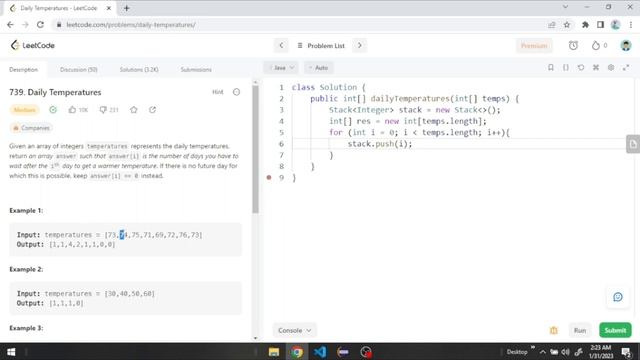Image resolution: width=640 pixels, height=360 pixels.
Task: Go to the previous problem arrow
Action: [x=281, y=46]
